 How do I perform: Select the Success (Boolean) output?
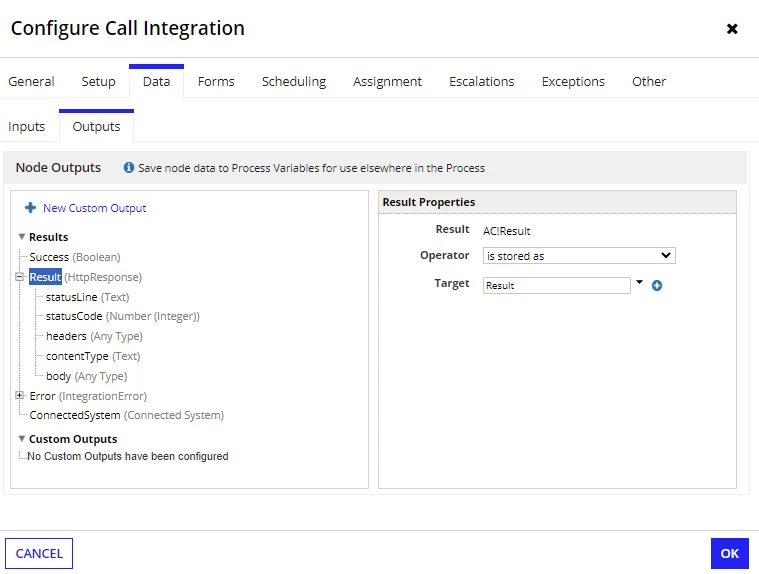pyautogui.click(x=75, y=257)
